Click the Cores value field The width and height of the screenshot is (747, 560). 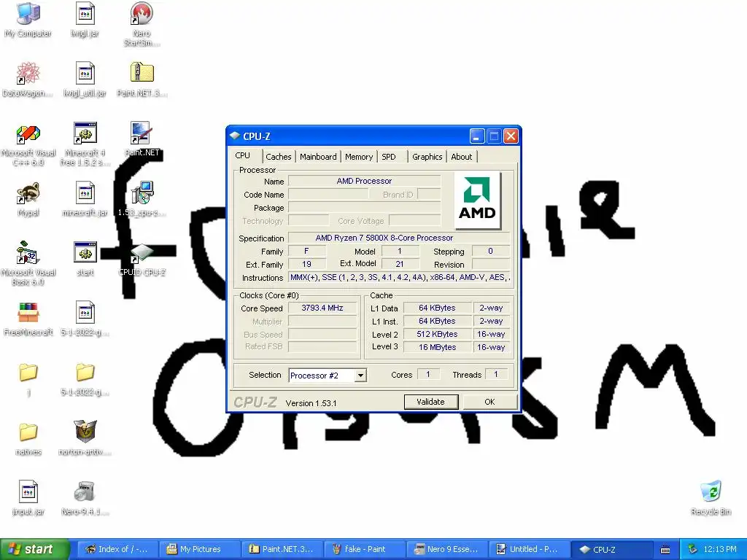click(x=427, y=374)
